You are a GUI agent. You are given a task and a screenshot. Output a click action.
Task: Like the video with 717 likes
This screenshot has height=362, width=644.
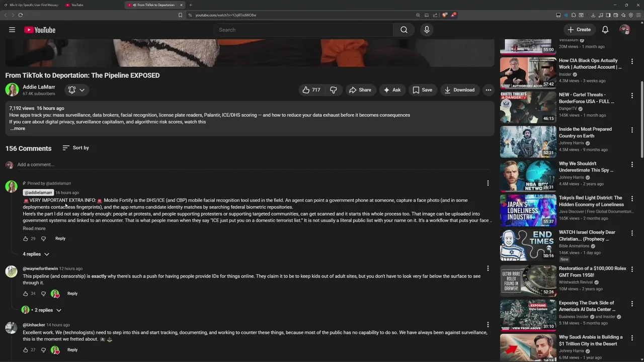[311, 90]
